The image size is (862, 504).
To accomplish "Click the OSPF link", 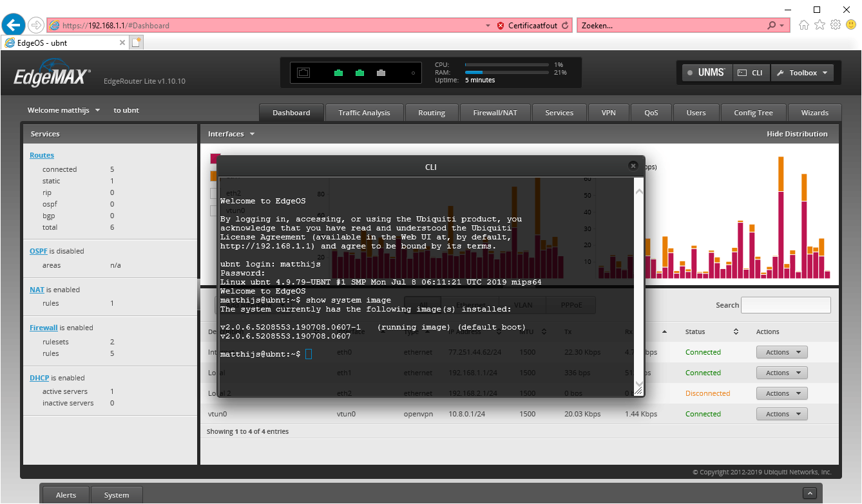I will pyautogui.click(x=39, y=251).
